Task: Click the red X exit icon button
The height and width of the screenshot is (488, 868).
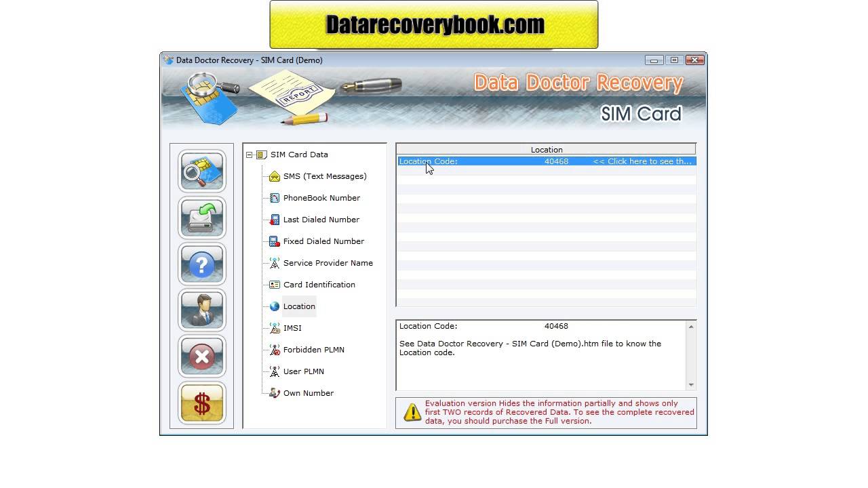Action: pyautogui.click(x=201, y=356)
